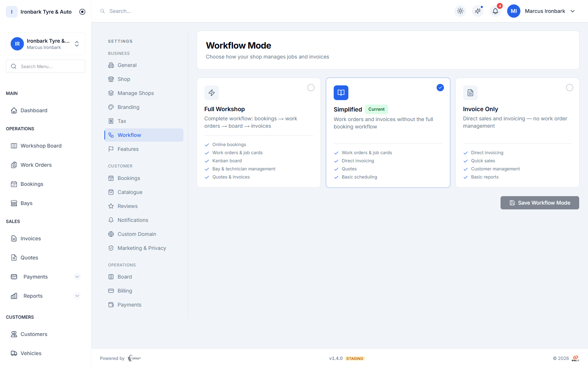Open the AI sparkle assistant icon

(478, 11)
